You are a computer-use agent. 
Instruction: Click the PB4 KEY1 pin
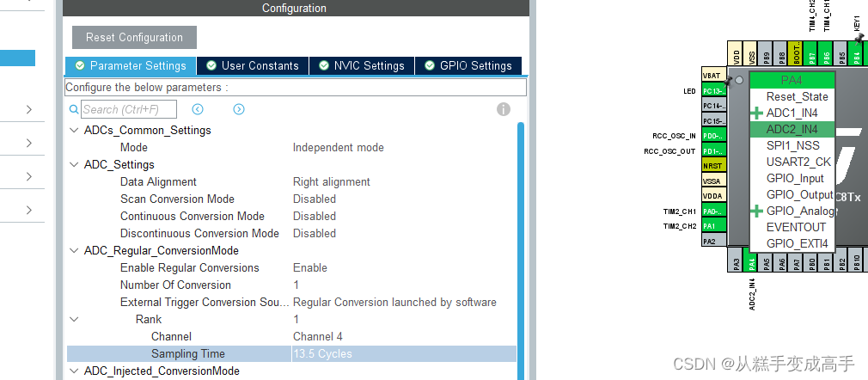pos(856,53)
